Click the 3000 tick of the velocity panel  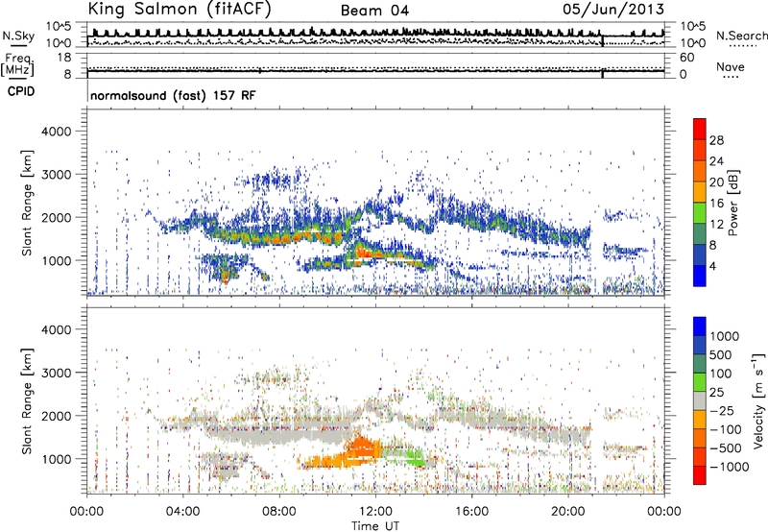(x=56, y=373)
